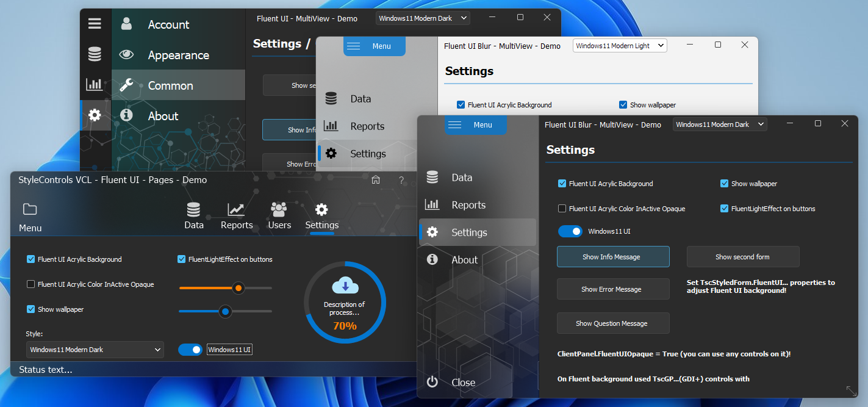
Task: Click hamburger icon in dark MultiView window
Action: pyautogui.click(x=95, y=24)
